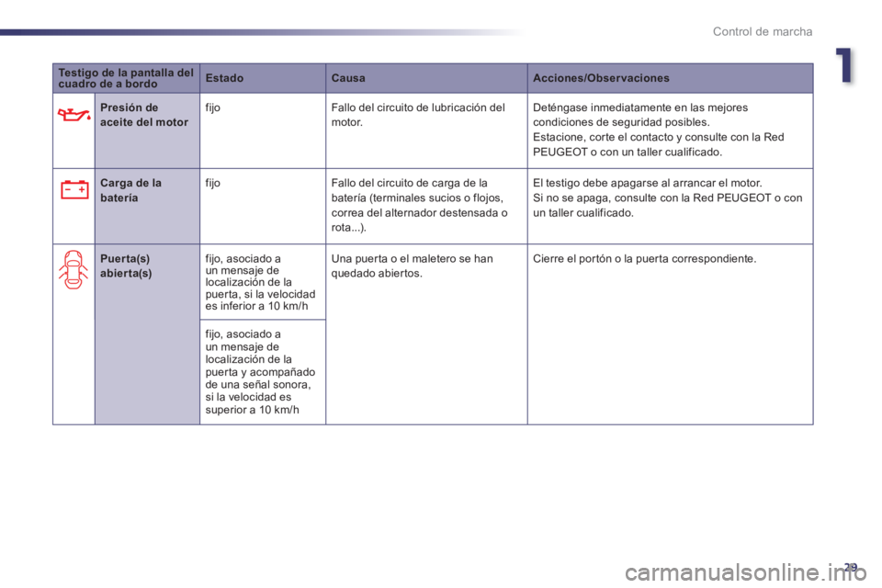Select the 'Carga de la batería' cell
The height and width of the screenshot is (588, 882).
click(x=147, y=206)
